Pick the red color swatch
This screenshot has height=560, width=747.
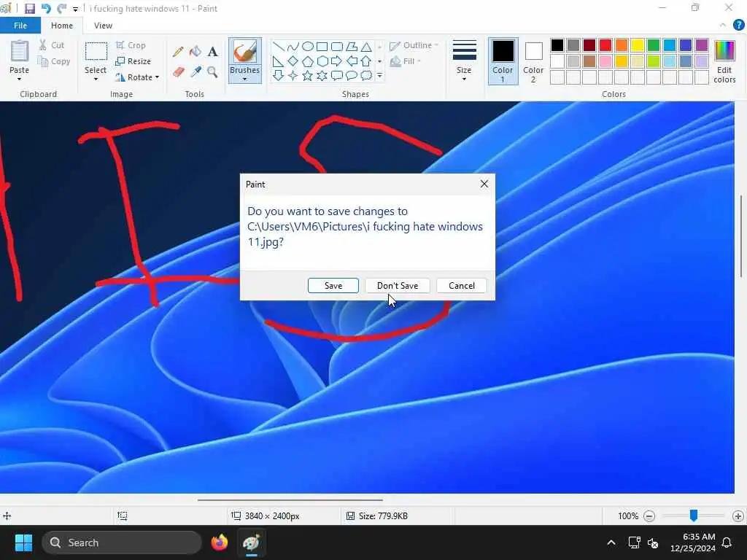[605, 45]
